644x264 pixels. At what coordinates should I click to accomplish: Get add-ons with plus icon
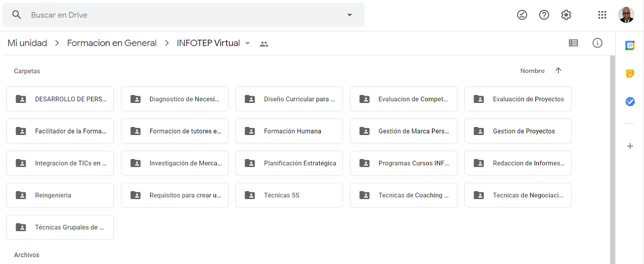tap(630, 146)
